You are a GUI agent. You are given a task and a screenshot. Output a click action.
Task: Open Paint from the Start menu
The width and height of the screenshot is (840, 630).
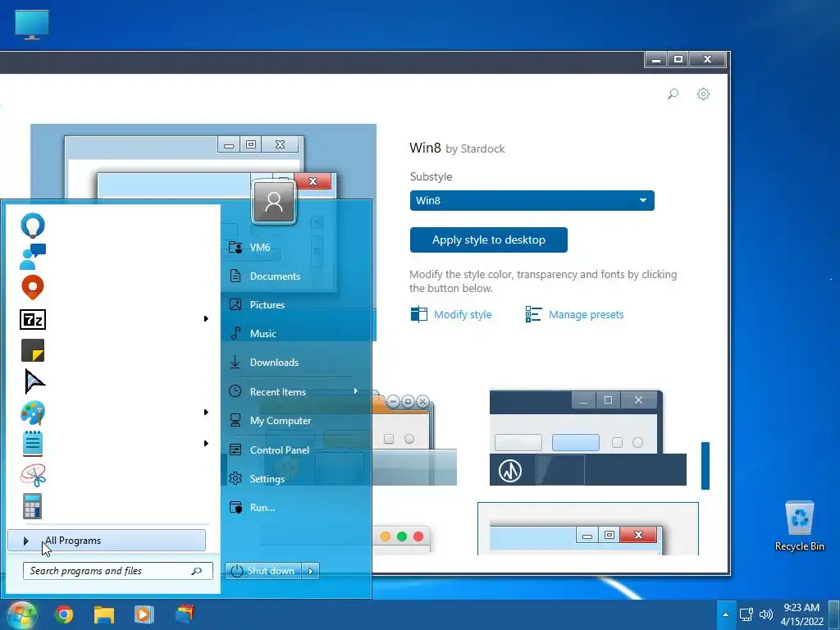[x=33, y=413]
